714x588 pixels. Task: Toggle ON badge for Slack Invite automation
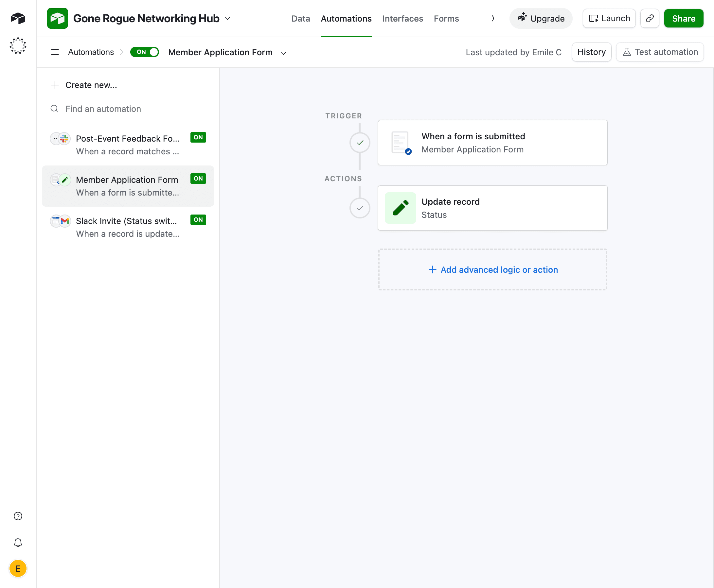tap(198, 220)
